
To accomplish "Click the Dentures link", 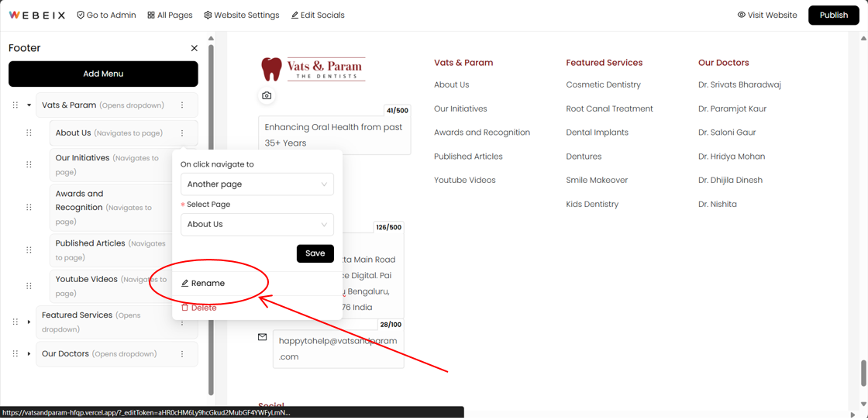I will tap(584, 157).
